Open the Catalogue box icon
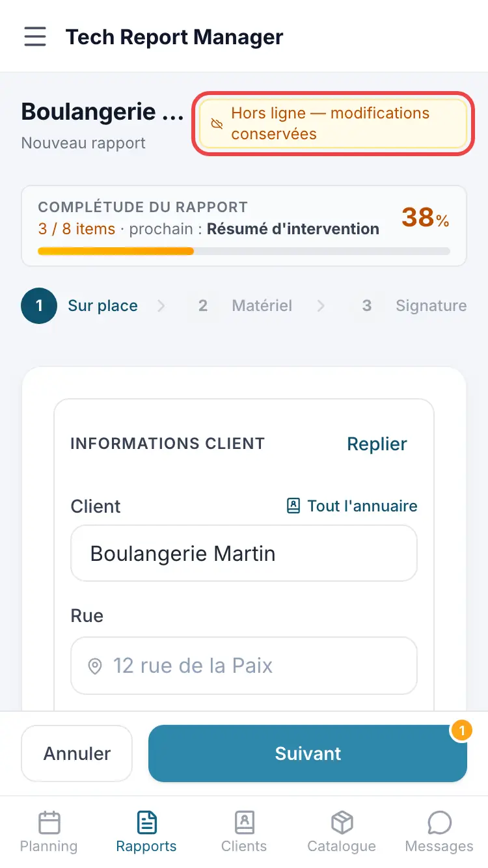The image size is (488, 868). [x=342, y=822]
